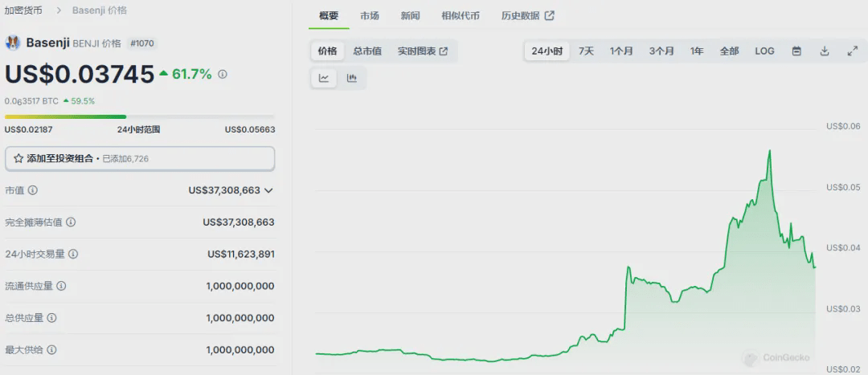Click the 0.0₆3517 BTC price text
The image size is (868, 375).
tap(30, 101)
